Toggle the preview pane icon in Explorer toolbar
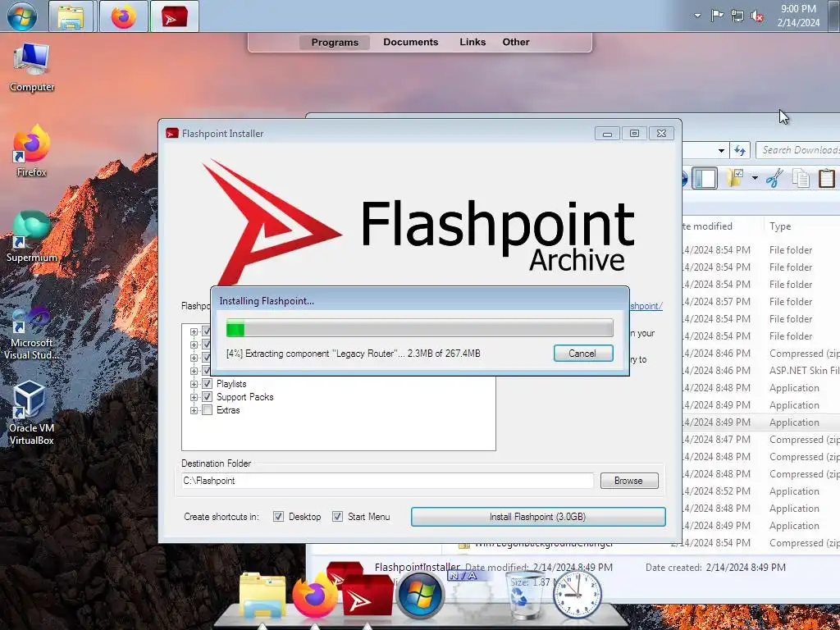 click(705, 178)
